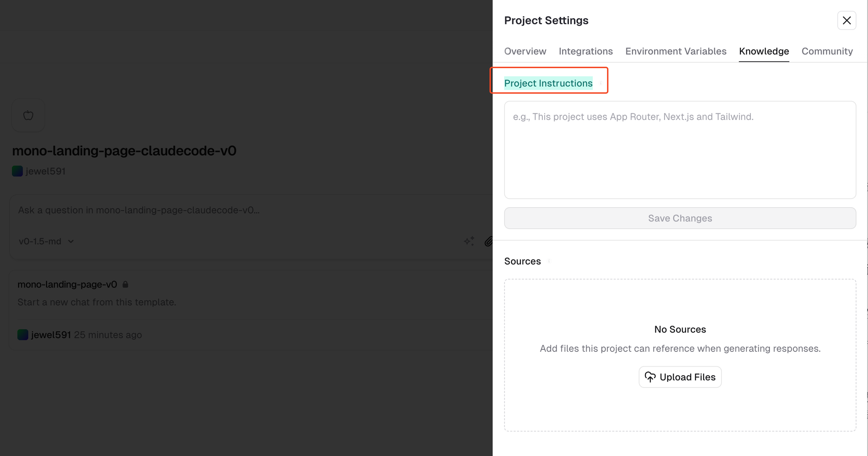The width and height of the screenshot is (868, 456).
Task: Switch to the Overview tab
Action: (525, 51)
